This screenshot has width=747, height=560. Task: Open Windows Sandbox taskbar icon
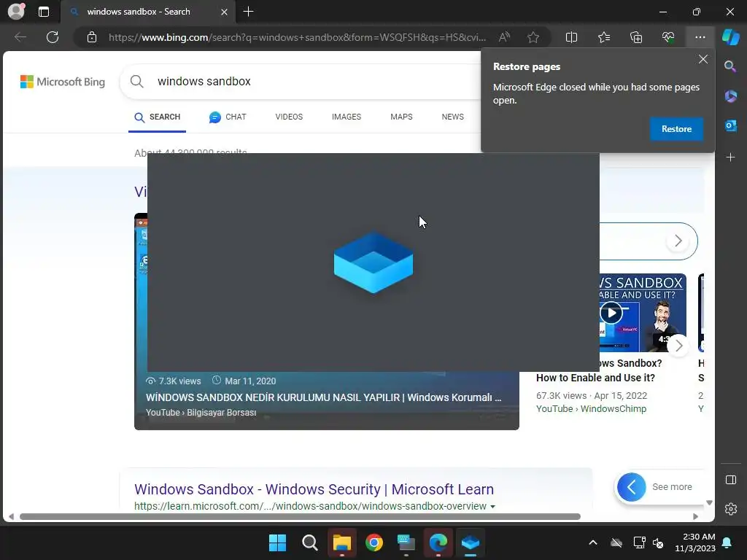(x=471, y=542)
